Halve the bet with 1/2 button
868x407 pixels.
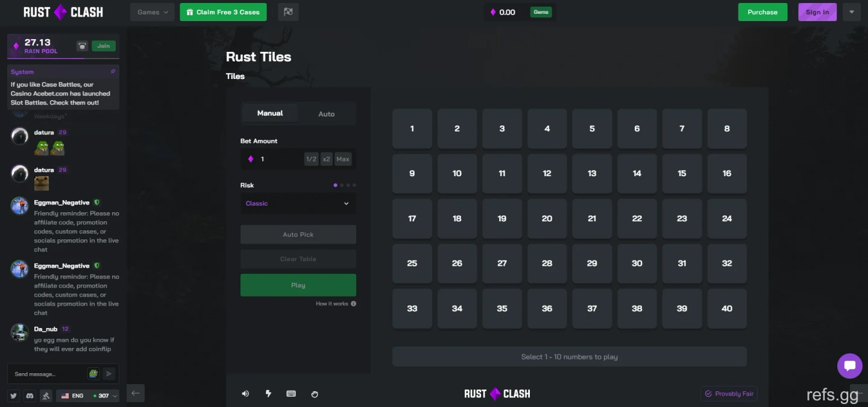311,159
